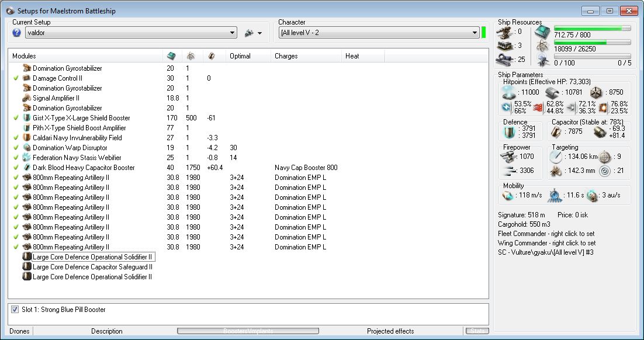Click the green status indicator beside Character
The width and height of the screenshot is (644, 340).
click(x=484, y=33)
